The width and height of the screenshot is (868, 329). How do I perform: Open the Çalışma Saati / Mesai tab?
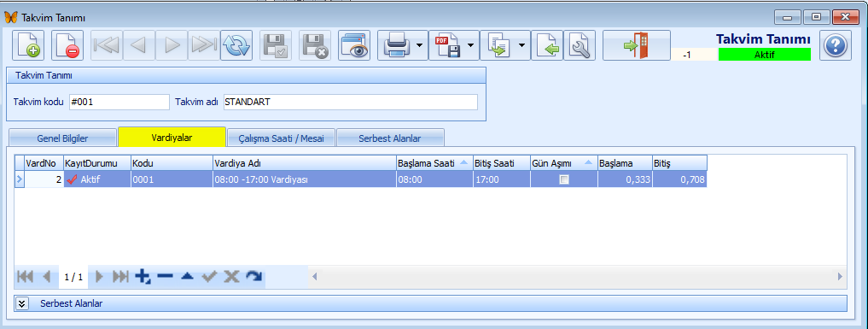pos(281,138)
